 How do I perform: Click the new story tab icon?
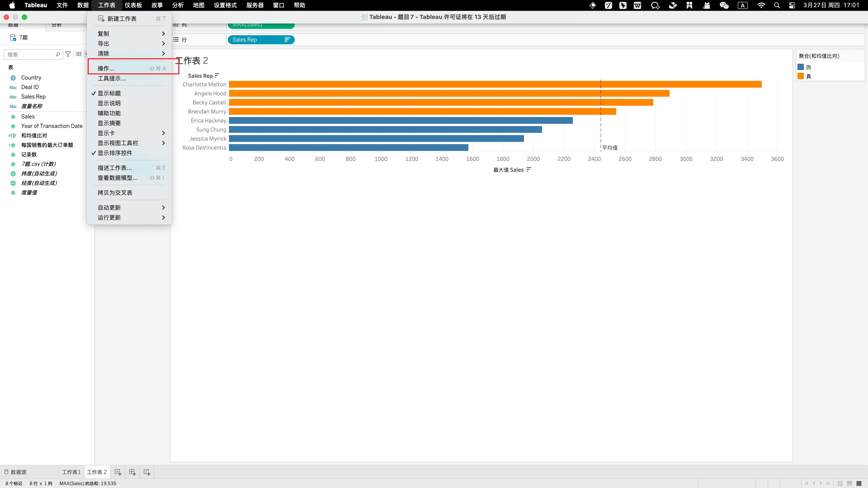coord(147,472)
